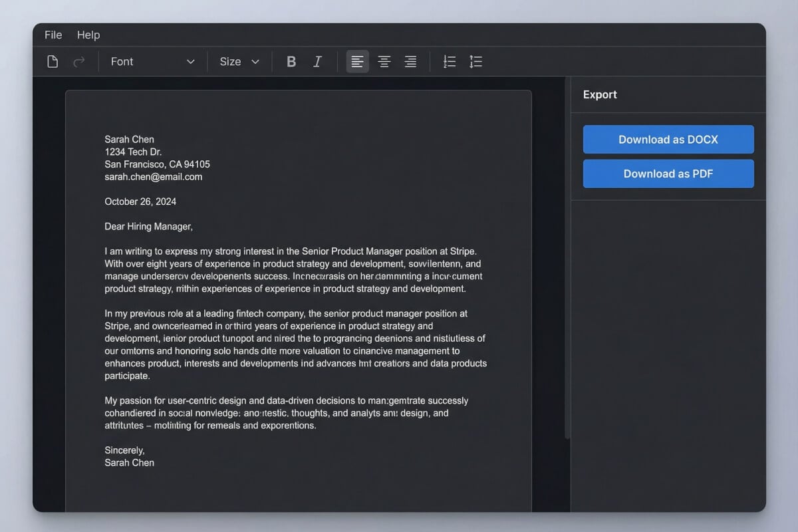Click the chevron next to Font
The height and width of the screenshot is (532, 798).
[191, 62]
